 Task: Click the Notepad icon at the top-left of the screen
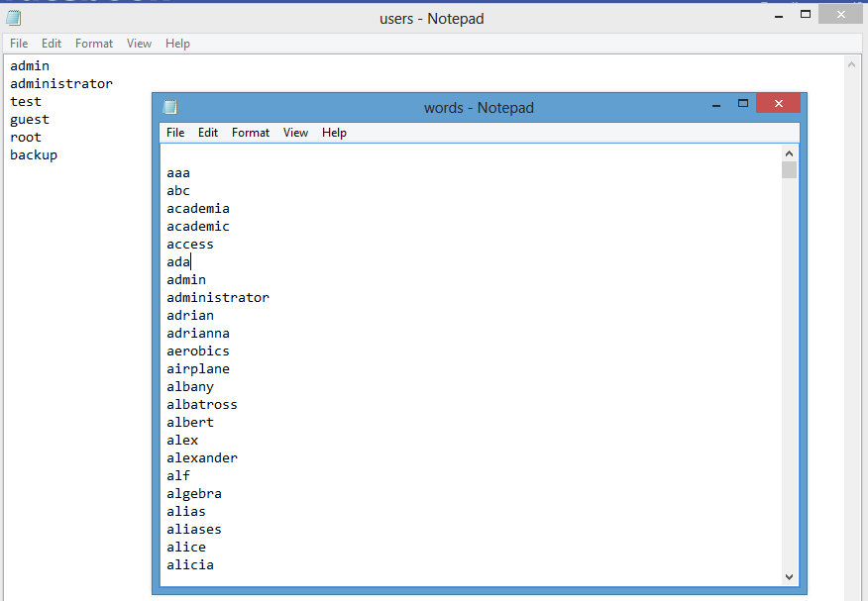click(x=13, y=17)
